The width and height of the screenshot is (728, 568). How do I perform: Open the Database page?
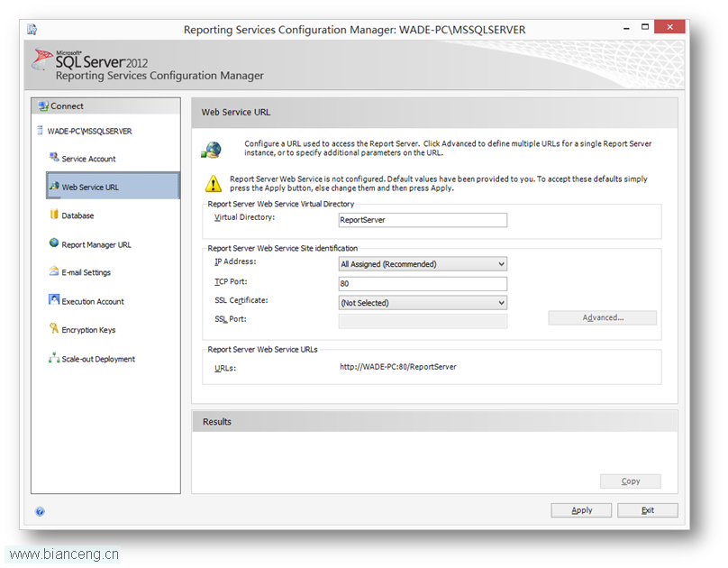77,216
